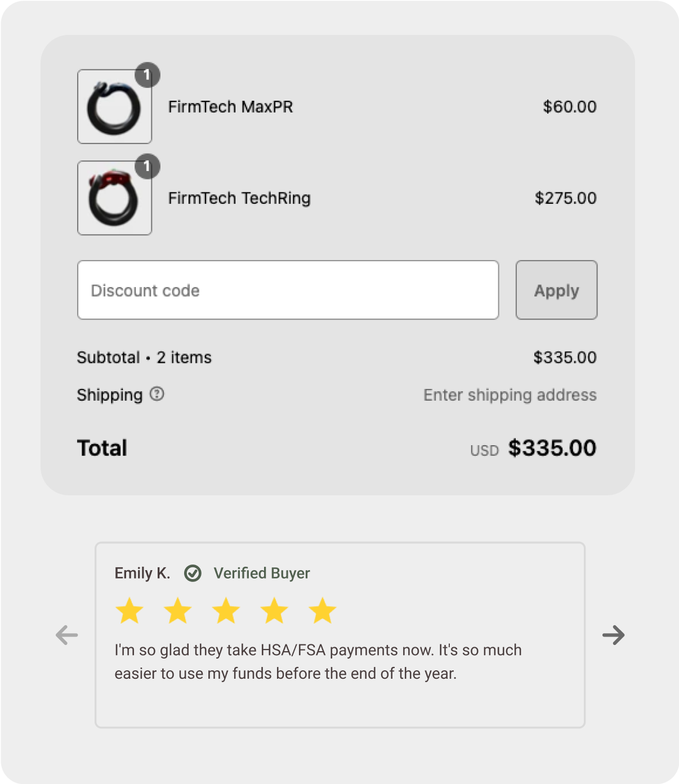Open the FirmTech TechRing product thumbnail
Screen dimensions: 679x784
(x=114, y=198)
